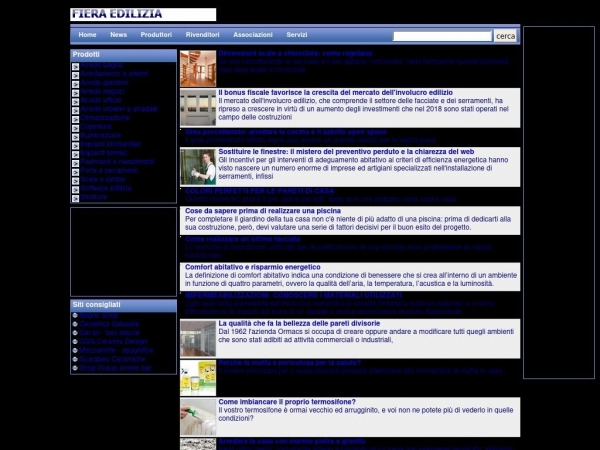
Task: Open the Porte e serramenti category link
Action: pyautogui.click(x=109, y=171)
